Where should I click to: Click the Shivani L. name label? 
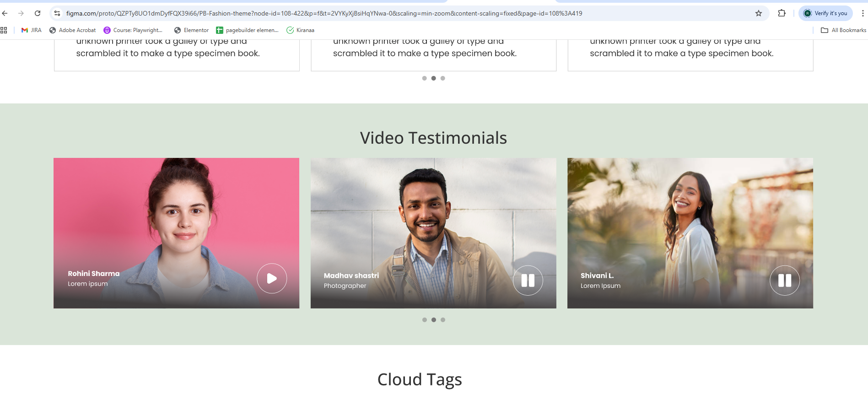tap(597, 276)
